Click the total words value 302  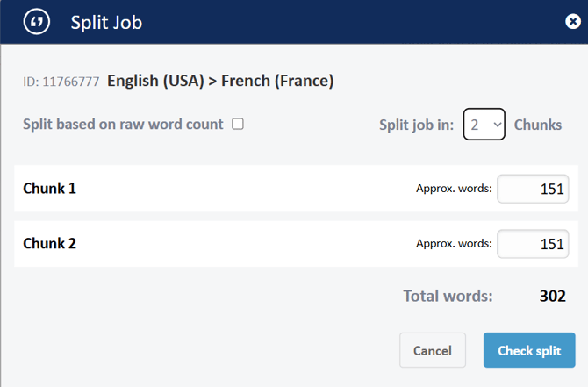pos(552,296)
